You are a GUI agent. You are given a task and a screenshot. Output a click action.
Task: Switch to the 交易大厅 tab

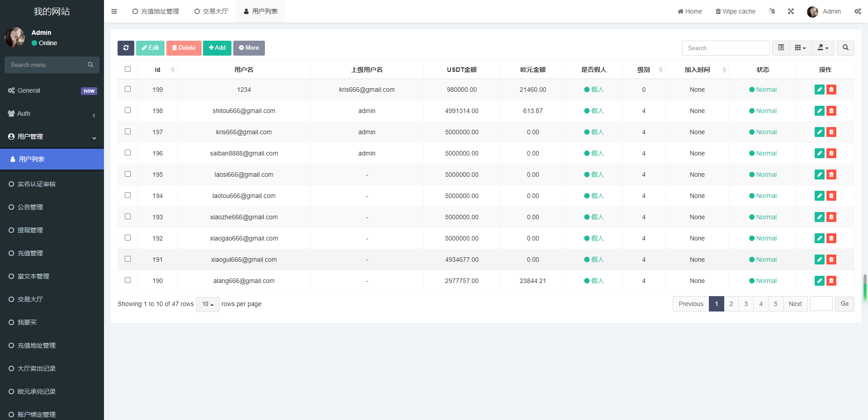point(211,11)
